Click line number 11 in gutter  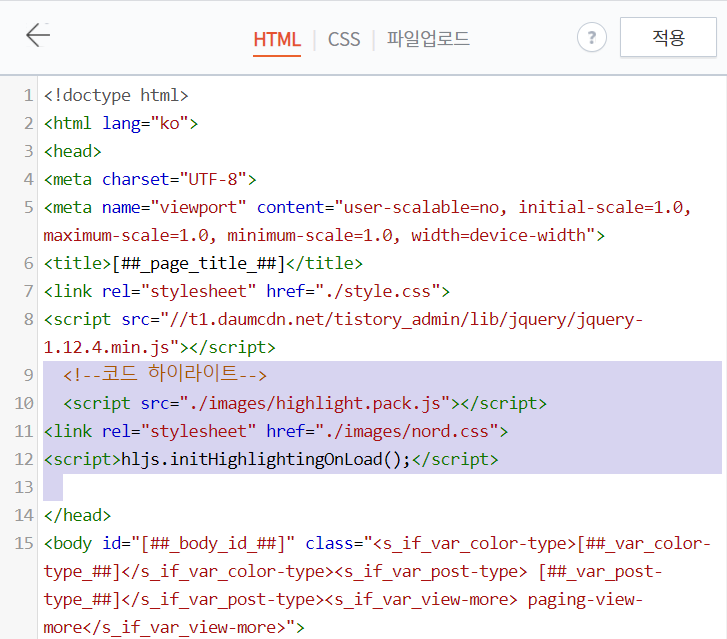click(x=24, y=431)
